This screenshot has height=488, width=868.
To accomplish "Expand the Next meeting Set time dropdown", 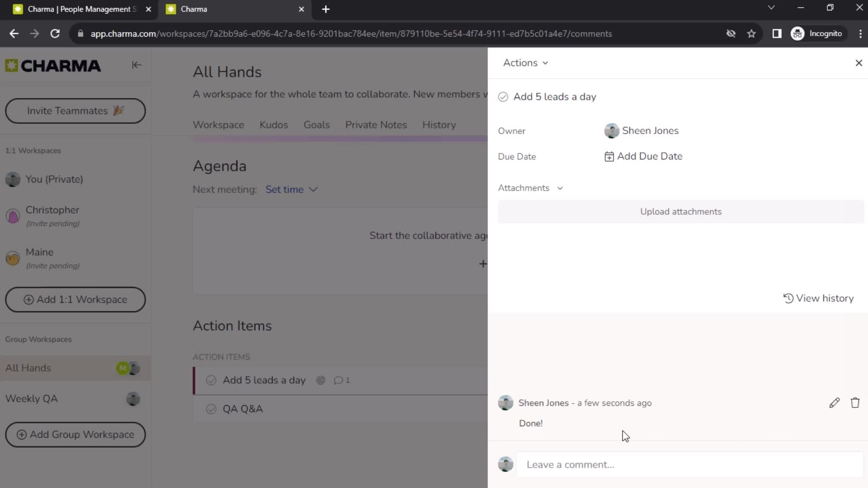I will tap(292, 189).
